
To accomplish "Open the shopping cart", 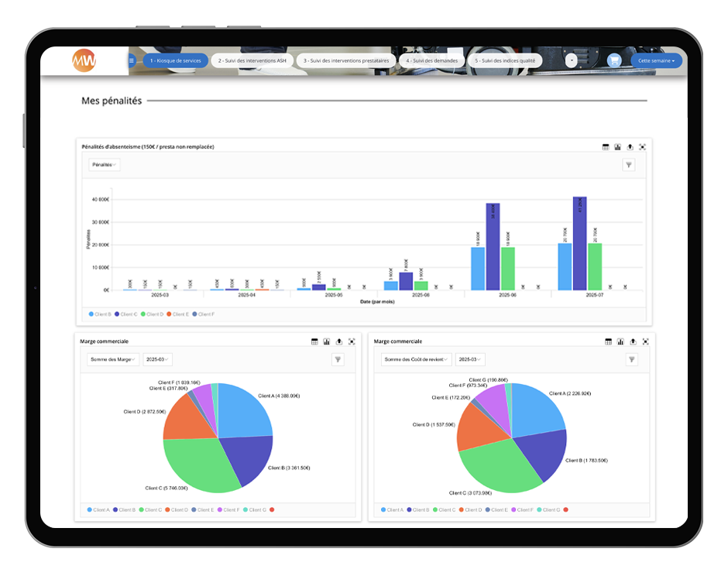I will [614, 60].
